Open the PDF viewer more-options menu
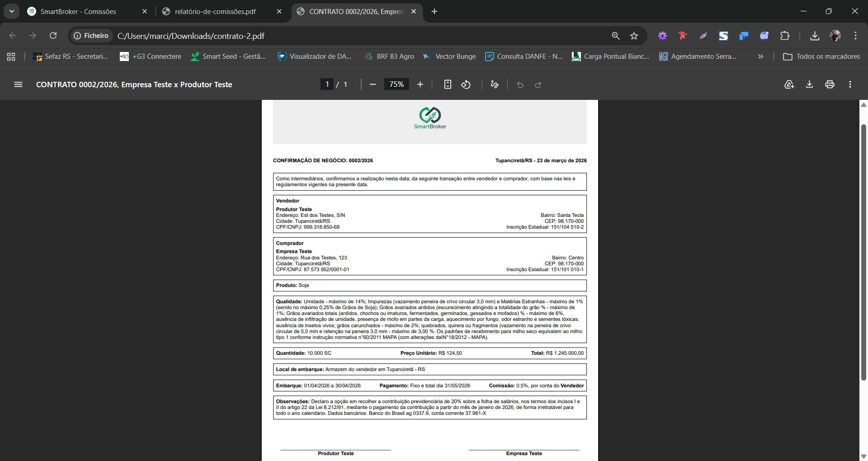The height and width of the screenshot is (461, 868). point(850,85)
